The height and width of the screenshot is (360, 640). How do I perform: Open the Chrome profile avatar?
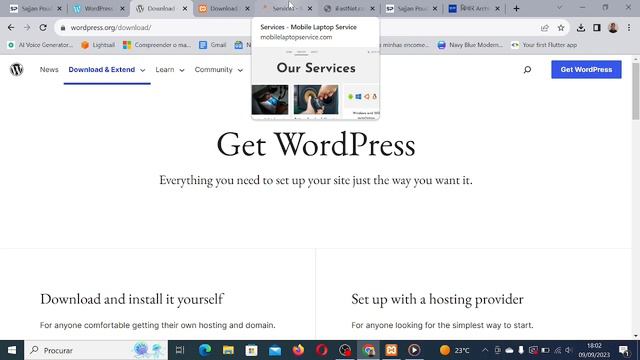point(613,28)
